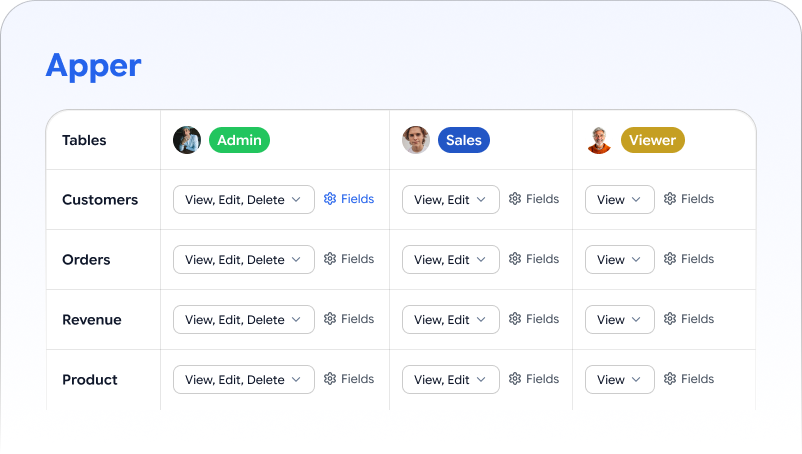Open Viewer Customers View dropdown

[x=619, y=199]
